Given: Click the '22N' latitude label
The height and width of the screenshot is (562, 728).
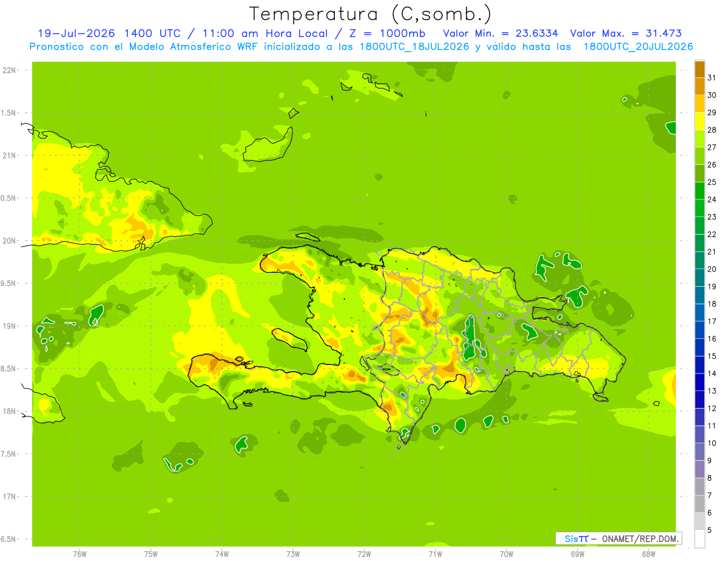Looking at the screenshot, I should tap(9, 70).
